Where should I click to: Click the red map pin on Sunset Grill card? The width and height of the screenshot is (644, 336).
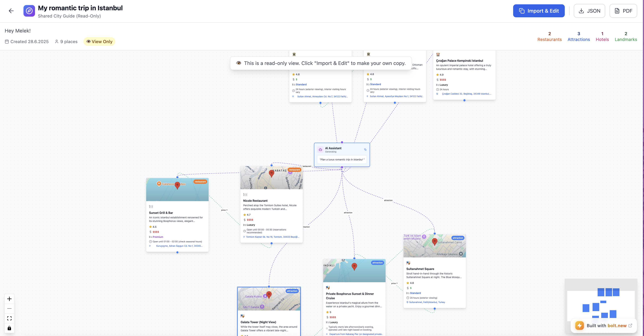coord(177,185)
